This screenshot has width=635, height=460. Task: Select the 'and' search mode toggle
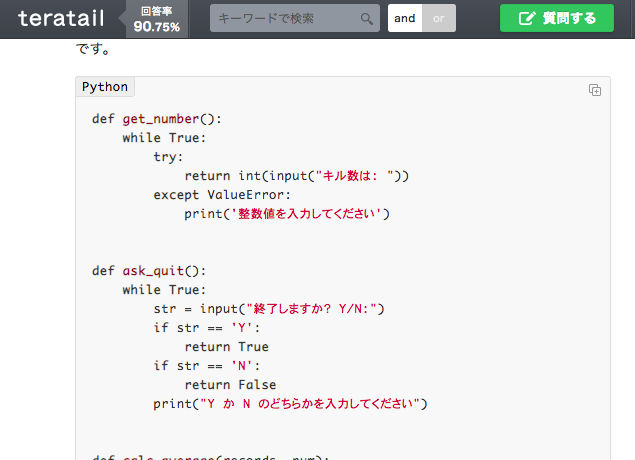coord(405,18)
